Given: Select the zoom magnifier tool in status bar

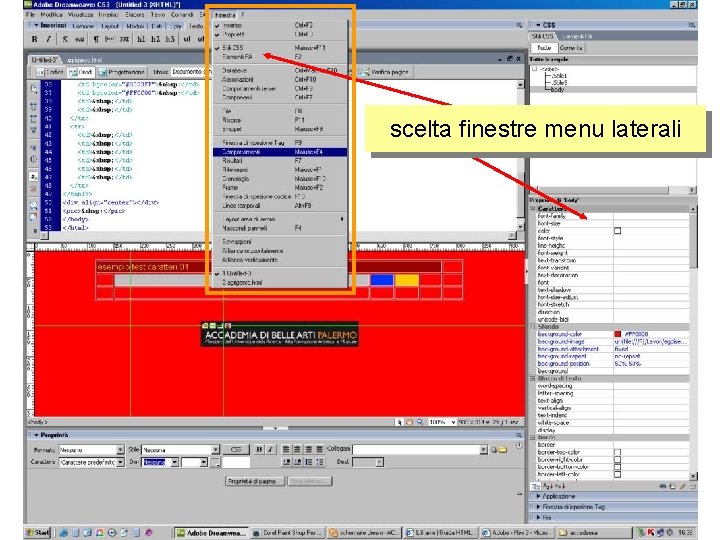Looking at the screenshot, I should click(x=420, y=422).
